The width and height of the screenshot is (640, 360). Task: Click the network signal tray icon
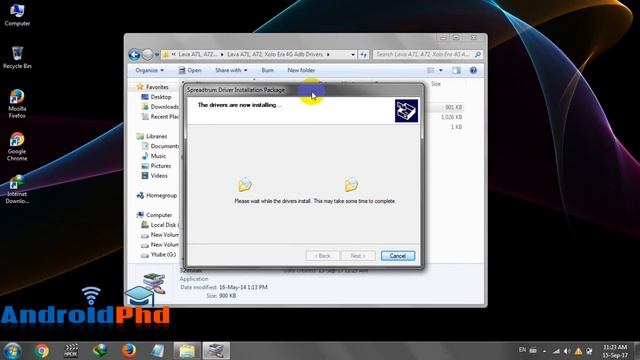coord(556,351)
